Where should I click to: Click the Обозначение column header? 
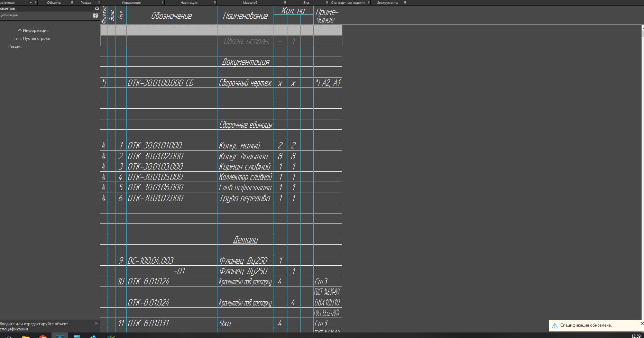click(x=172, y=16)
